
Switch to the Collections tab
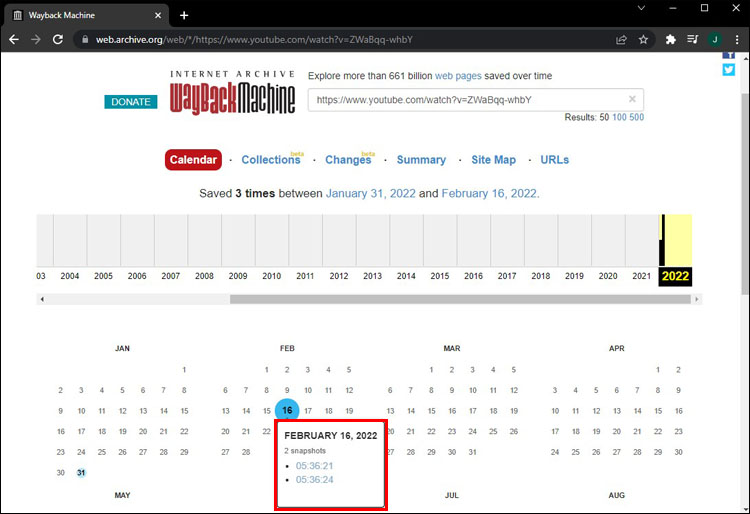(x=271, y=160)
